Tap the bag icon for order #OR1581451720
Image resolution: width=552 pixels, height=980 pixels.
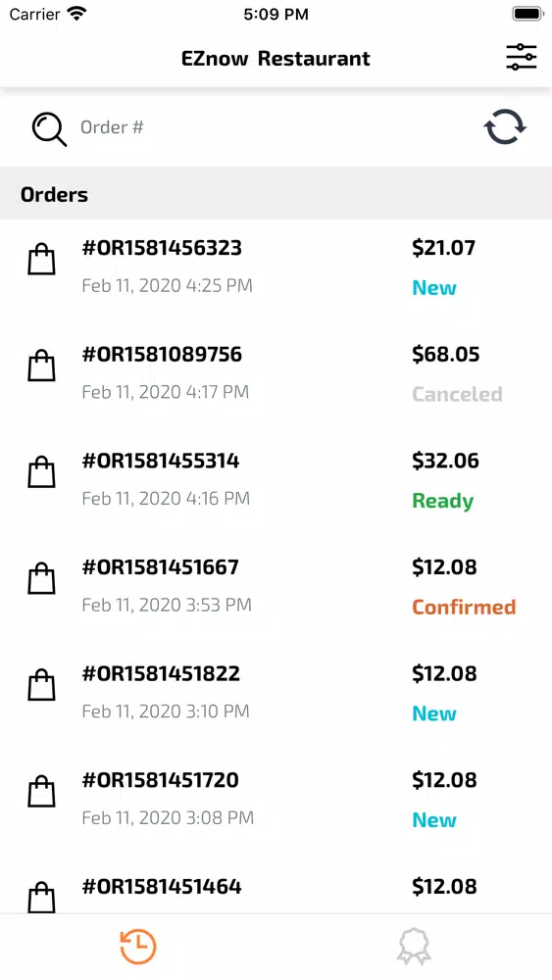pyautogui.click(x=41, y=791)
